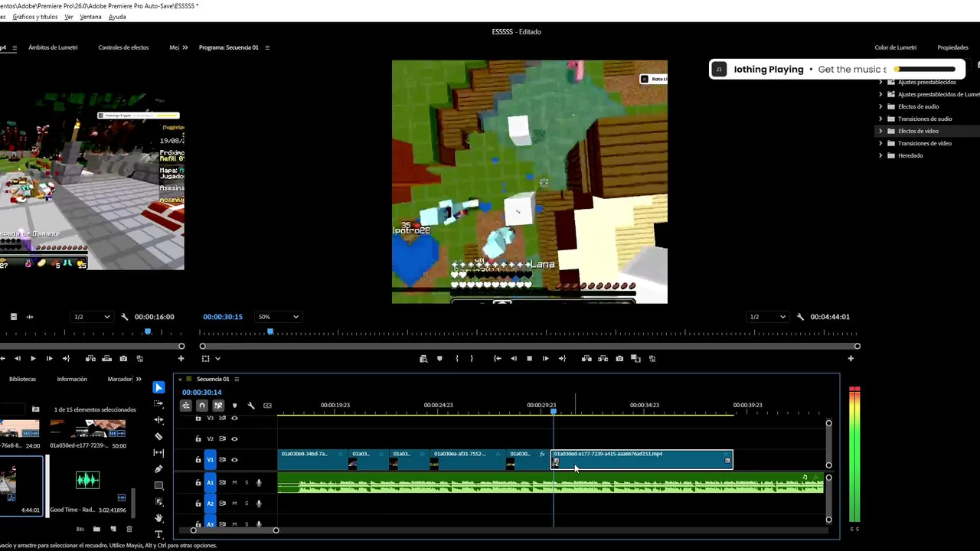Export frame from Source monitor

123,358
